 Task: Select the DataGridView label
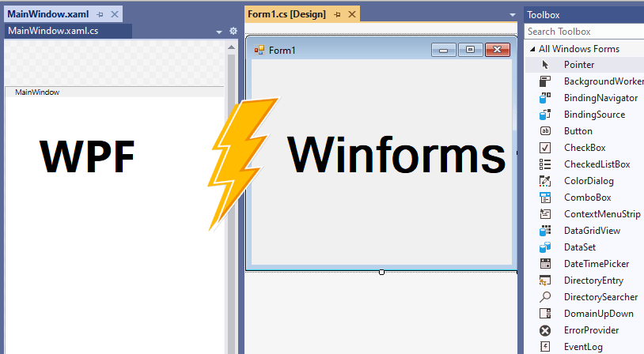593,231
